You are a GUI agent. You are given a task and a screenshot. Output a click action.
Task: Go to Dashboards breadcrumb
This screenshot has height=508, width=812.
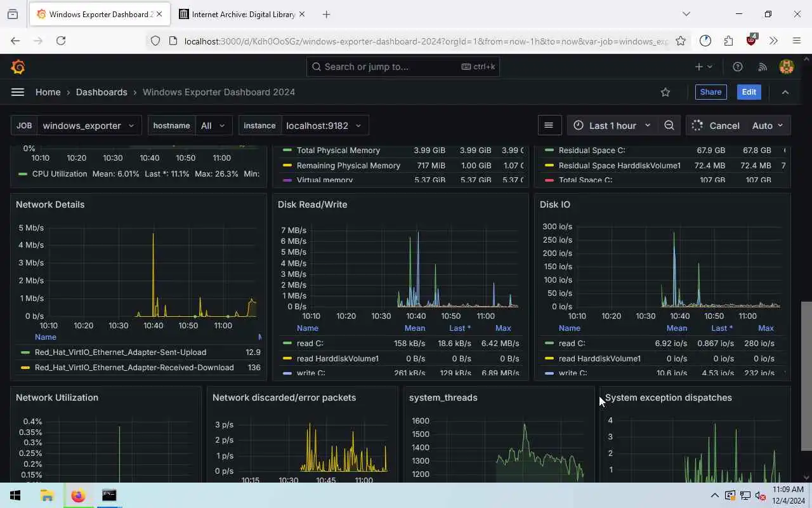(x=101, y=92)
